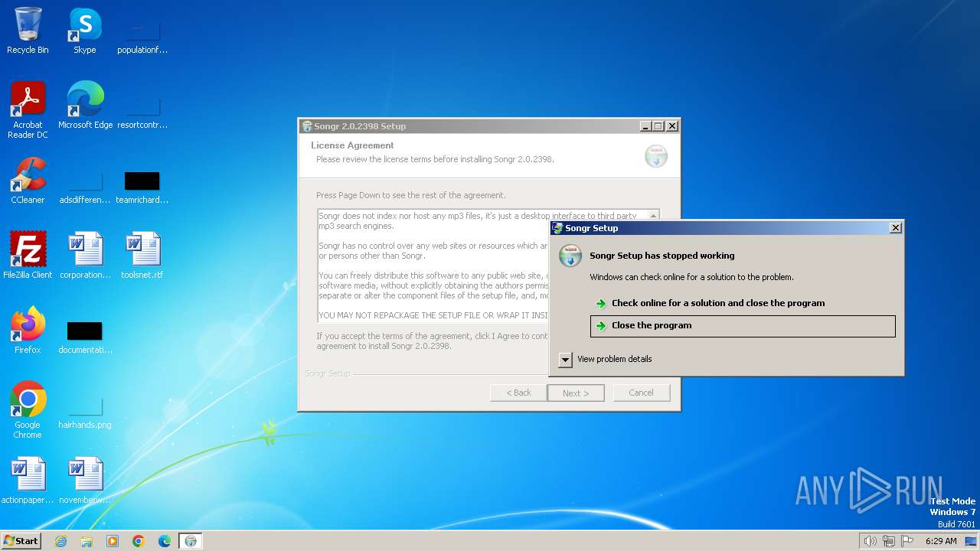Close the Songr Setup error dialog
The width and height of the screenshot is (980, 551).
pyautogui.click(x=896, y=228)
